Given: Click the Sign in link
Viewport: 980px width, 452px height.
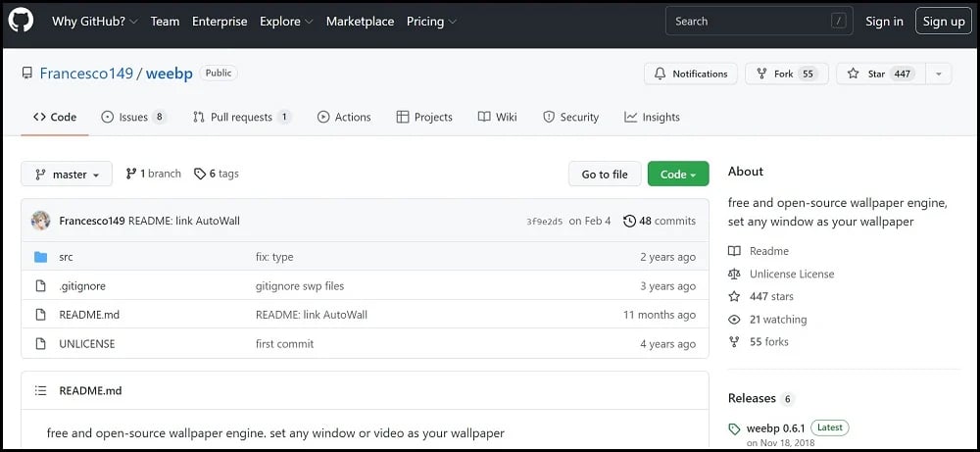Looking at the screenshot, I should [884, 22].
